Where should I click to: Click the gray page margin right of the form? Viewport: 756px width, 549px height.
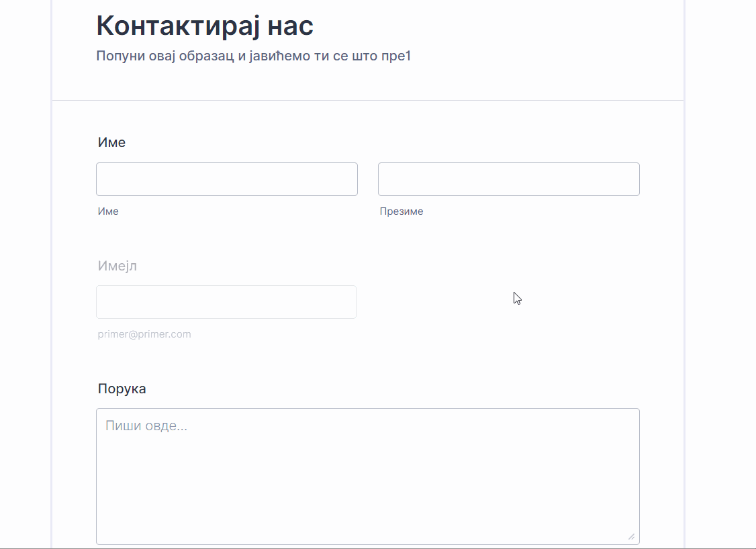coord(720,268)
